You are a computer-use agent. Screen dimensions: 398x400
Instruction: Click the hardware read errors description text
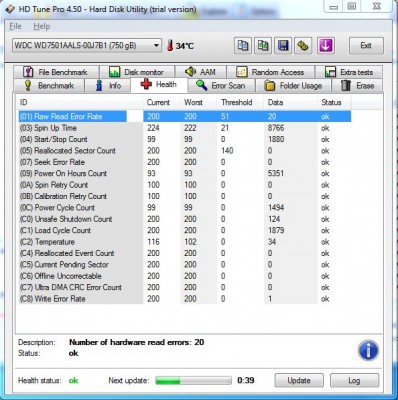click(137, 342)
